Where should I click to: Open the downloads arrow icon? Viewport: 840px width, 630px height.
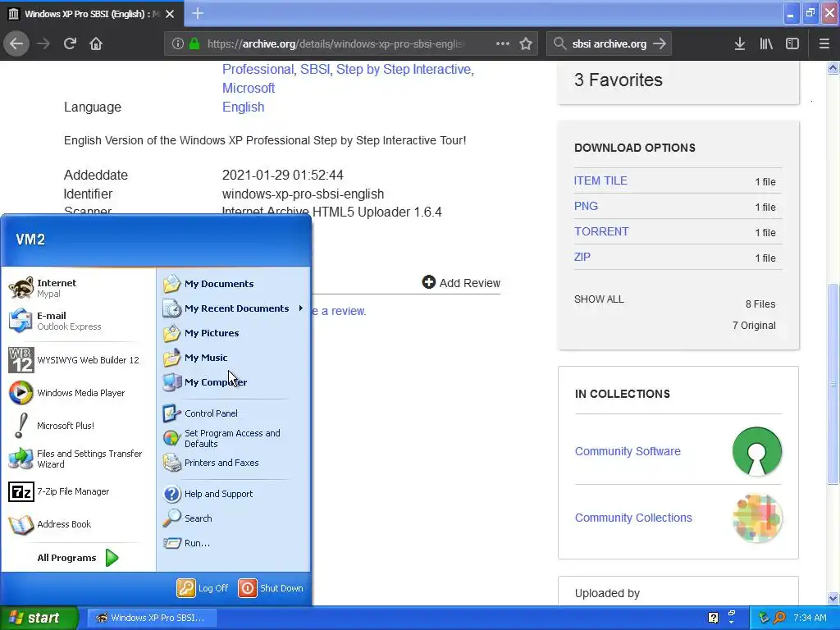[x=740, y=43]
